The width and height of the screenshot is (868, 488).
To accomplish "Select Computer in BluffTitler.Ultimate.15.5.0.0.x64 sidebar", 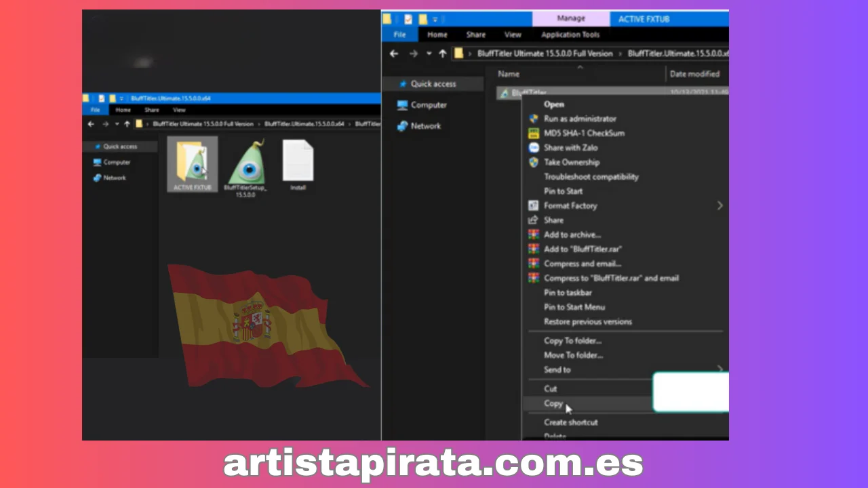I will point(117,162).
